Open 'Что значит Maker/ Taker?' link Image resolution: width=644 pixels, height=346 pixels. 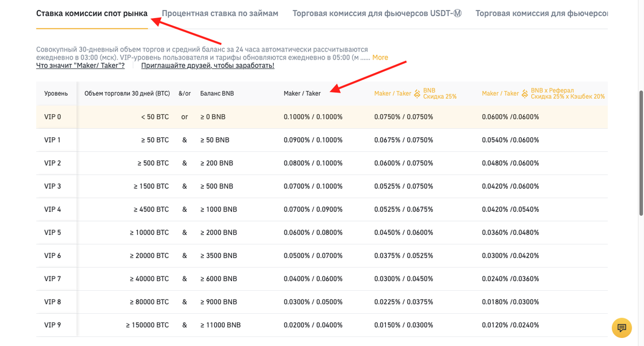click(x=80, y=65)
